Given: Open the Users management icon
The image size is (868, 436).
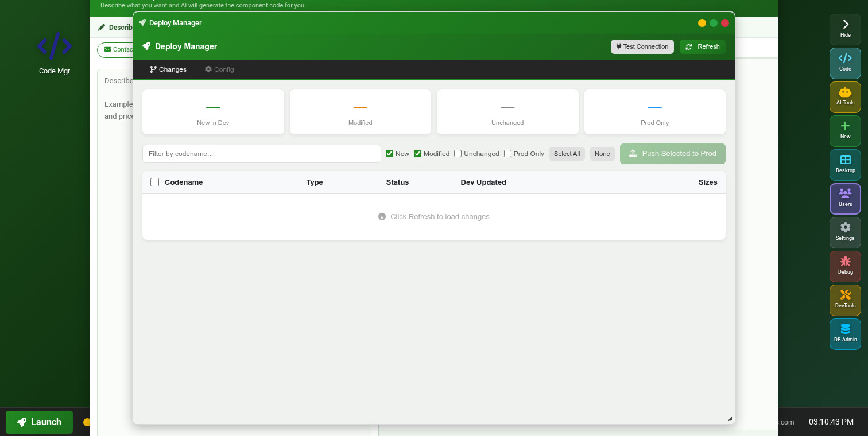Looking at the screenshot, I should [x=845, y=198].
